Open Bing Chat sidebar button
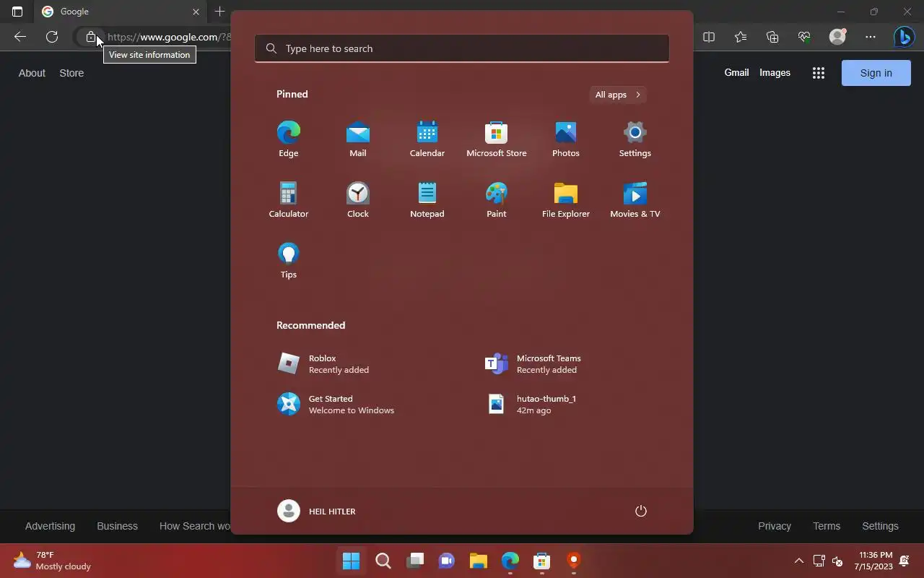 coord(904,37)
